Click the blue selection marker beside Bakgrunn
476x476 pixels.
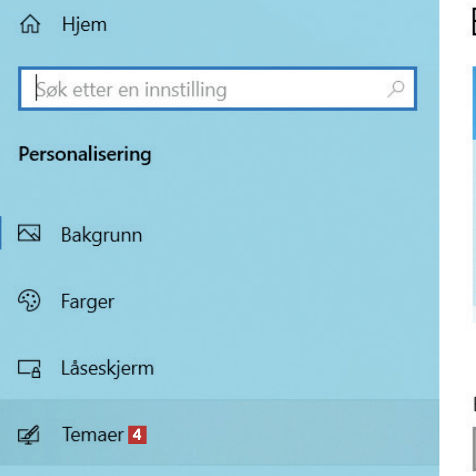[x=1, y=234]
